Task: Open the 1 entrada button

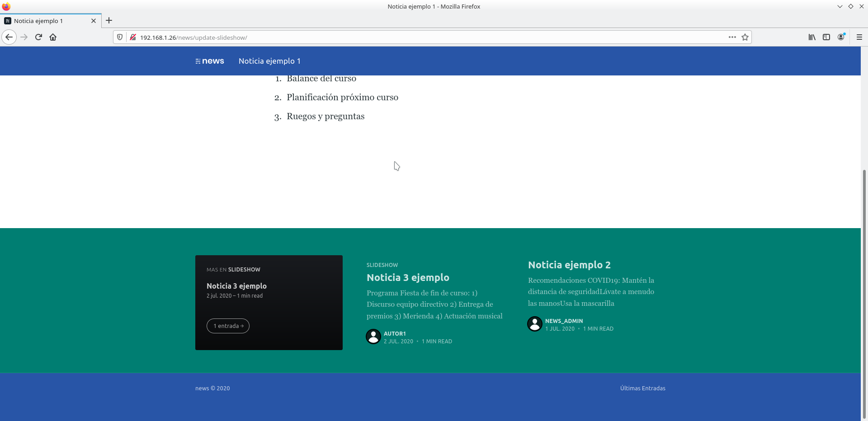Action: [x=228, y=326]
